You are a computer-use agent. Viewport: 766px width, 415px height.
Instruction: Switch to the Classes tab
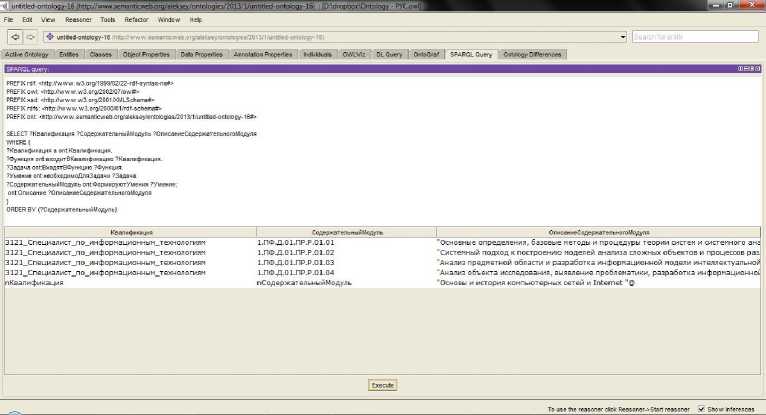coord(101,55)
